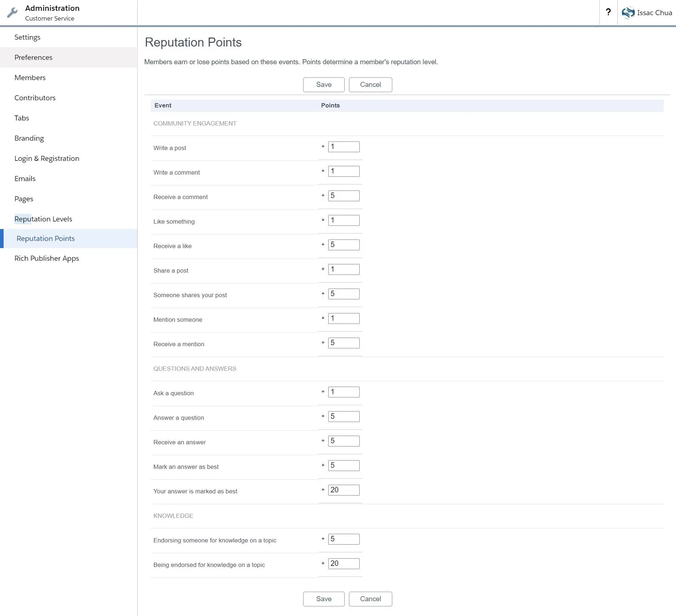
Task: Edit points for Answer a question
Action: coord(344,417)
